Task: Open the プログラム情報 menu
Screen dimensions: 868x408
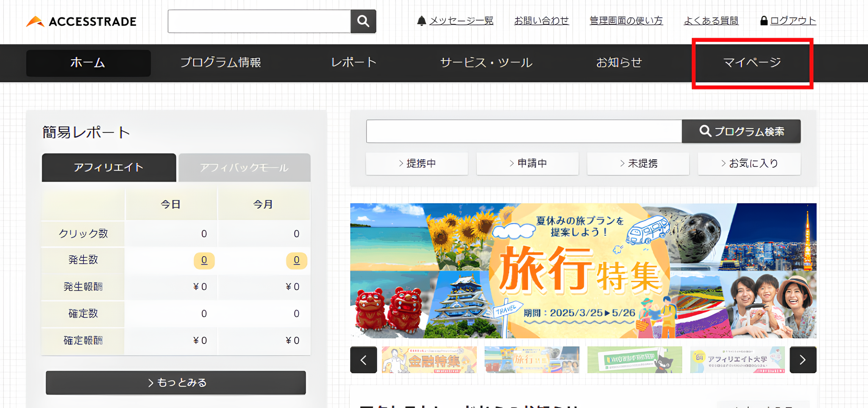Action: click(220, 63)
